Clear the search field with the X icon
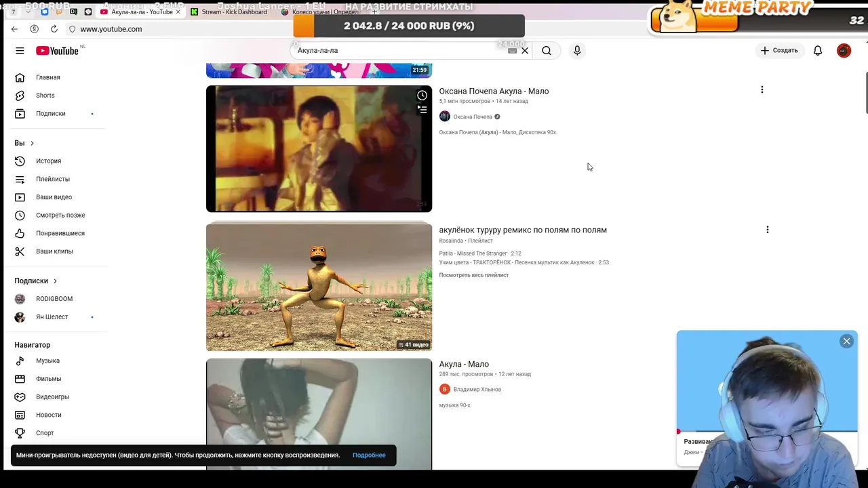Image resolution: width=868 pixels, height=488 pixels. tap(525, 51)
